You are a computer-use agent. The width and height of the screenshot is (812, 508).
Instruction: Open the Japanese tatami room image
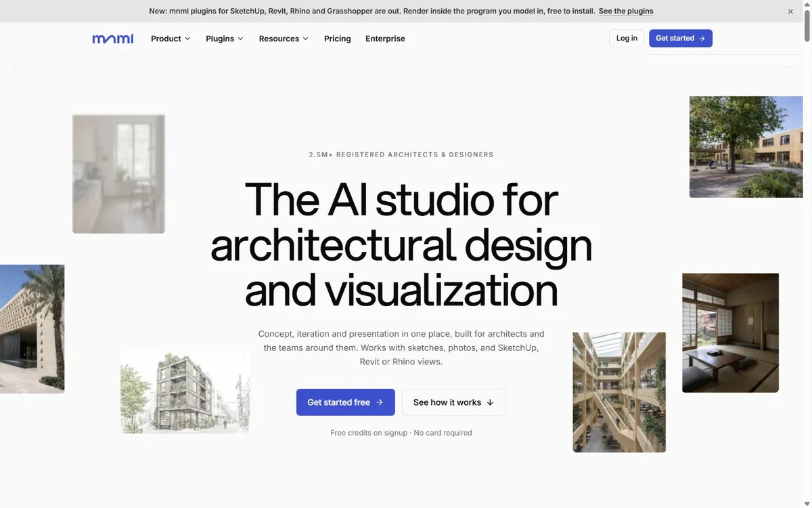pyautogui.click(x=731, y=333)
